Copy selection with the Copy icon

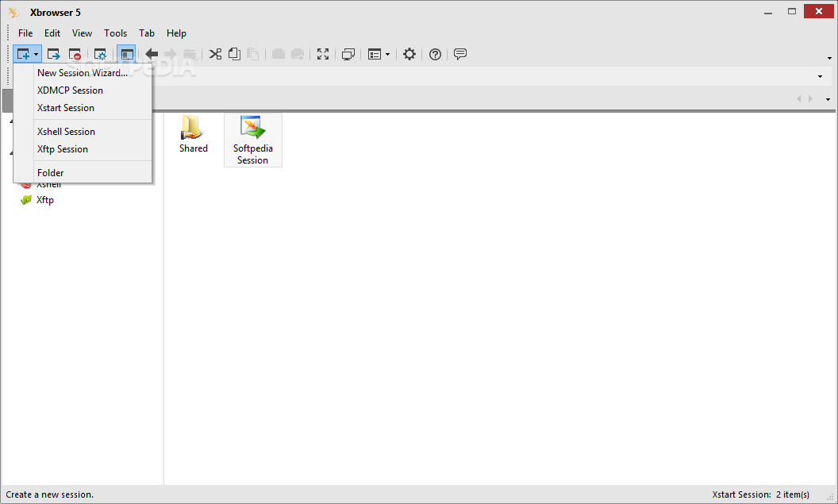coord(234,54)
